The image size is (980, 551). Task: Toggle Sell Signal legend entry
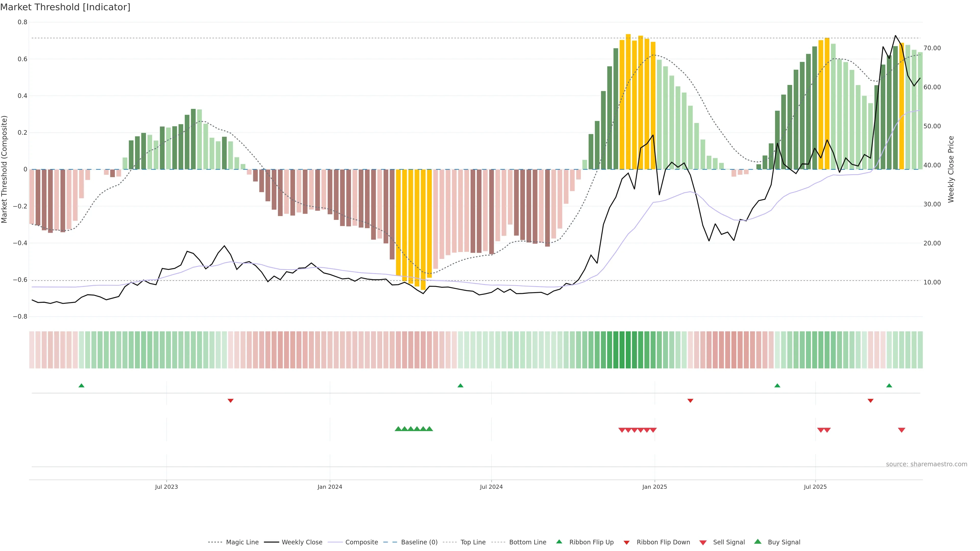729,542
